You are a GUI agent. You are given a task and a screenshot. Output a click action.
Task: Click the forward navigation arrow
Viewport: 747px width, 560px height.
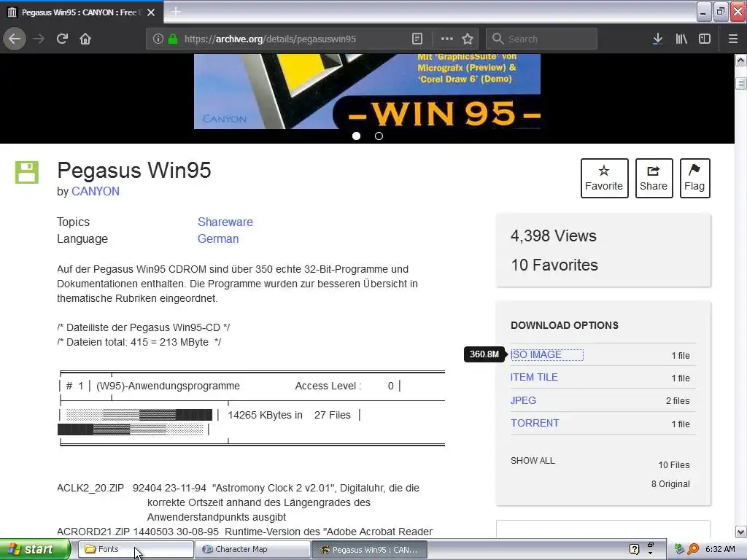39,39
